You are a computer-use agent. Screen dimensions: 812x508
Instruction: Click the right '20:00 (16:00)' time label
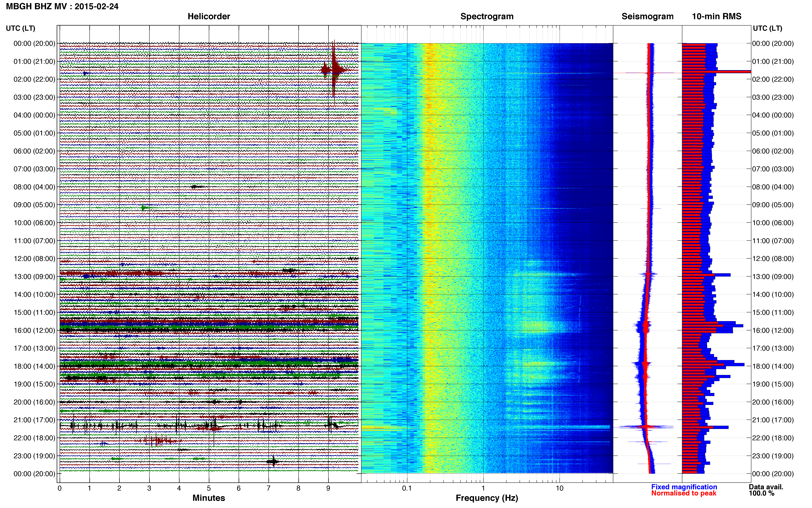[x=773, y=402]
